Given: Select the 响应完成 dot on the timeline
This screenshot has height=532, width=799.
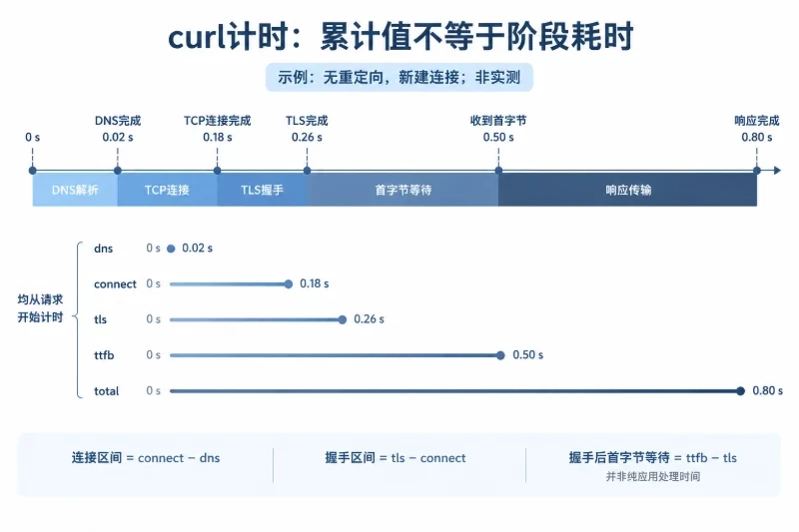Looking at the screenshot, I should coord(757,171).
